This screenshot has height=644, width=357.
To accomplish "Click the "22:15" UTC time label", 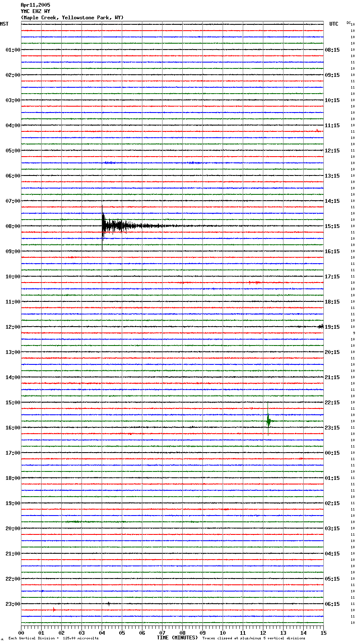I will point(332,403).
